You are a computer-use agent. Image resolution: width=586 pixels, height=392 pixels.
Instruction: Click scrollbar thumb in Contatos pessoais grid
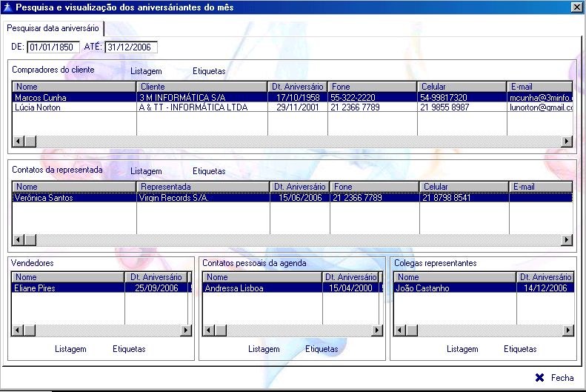221,330
